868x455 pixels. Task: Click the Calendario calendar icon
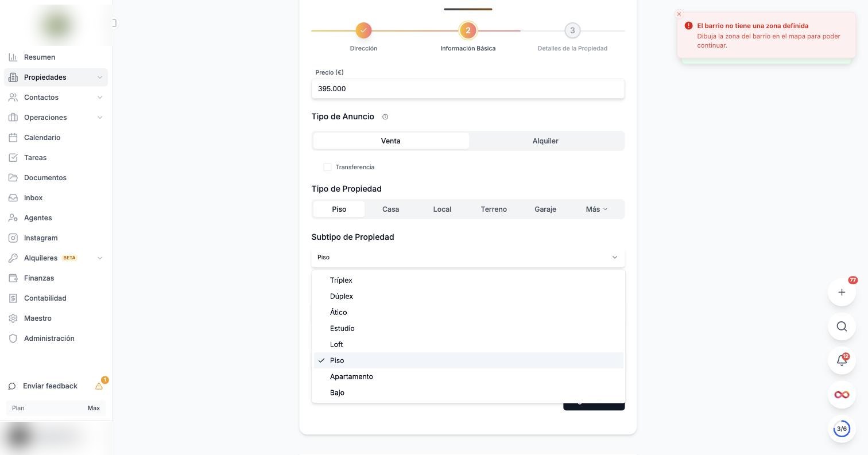[13, 137]
